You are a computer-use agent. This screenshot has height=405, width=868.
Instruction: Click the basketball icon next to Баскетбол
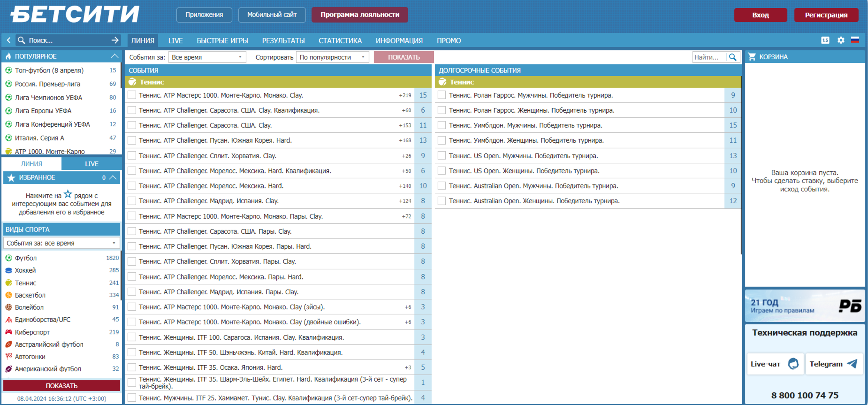coord(9,295)
